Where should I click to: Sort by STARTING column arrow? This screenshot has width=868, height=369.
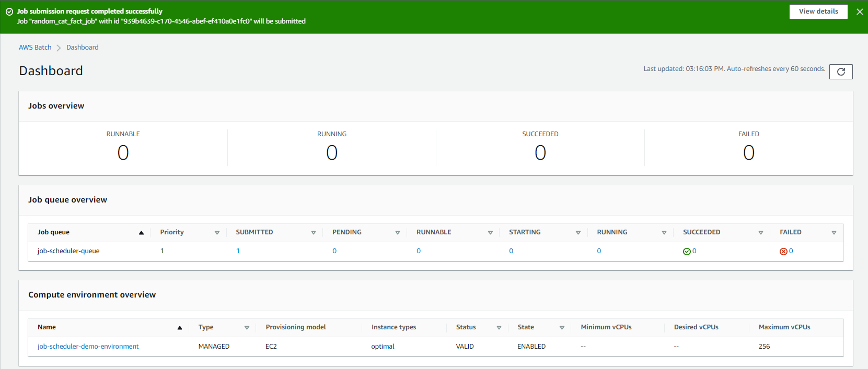click(x=578, y=233)
